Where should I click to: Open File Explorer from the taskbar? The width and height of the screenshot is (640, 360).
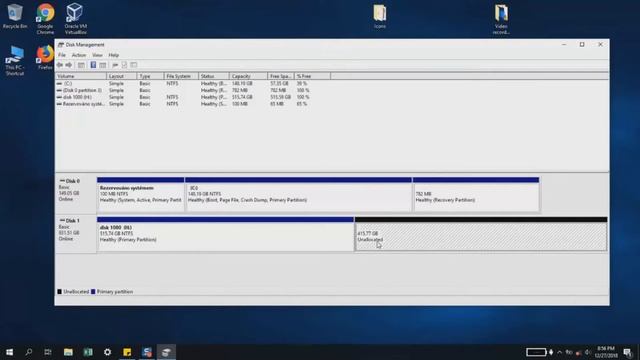(68, 352)
